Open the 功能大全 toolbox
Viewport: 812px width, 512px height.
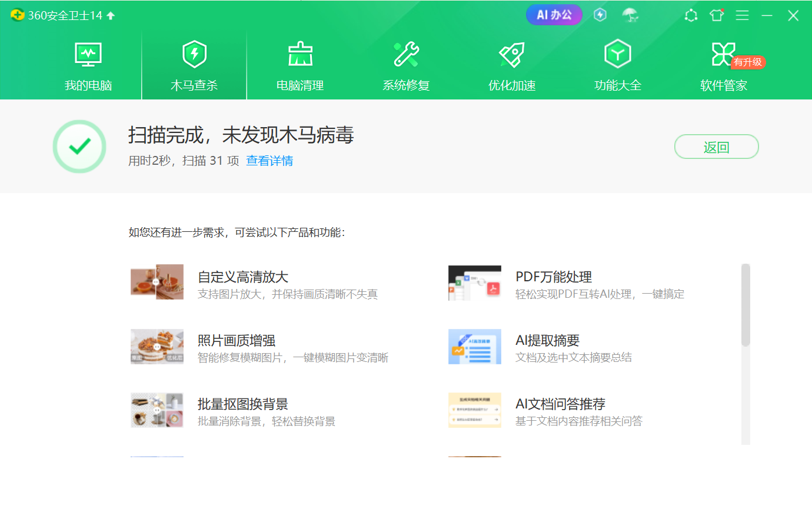pos(618,66)
